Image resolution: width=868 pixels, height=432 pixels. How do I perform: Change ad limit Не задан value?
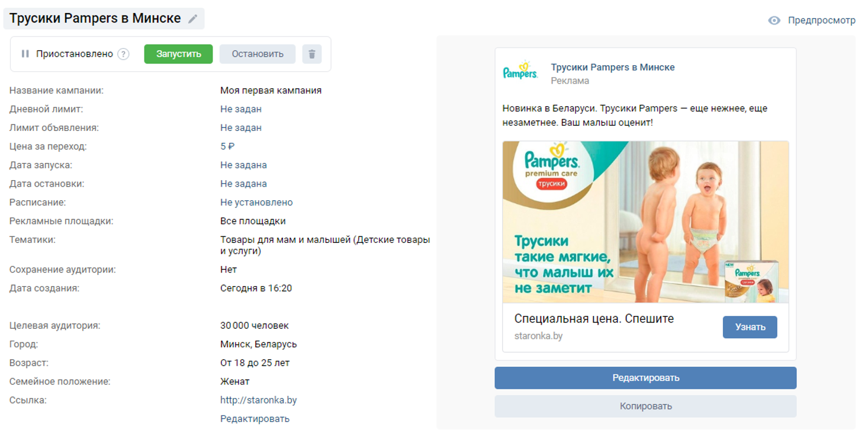coord(241,127)
